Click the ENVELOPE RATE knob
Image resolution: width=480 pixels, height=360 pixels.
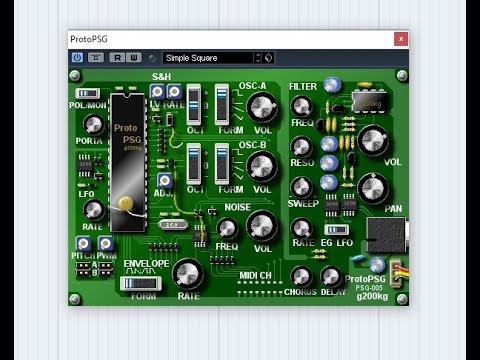188,274
